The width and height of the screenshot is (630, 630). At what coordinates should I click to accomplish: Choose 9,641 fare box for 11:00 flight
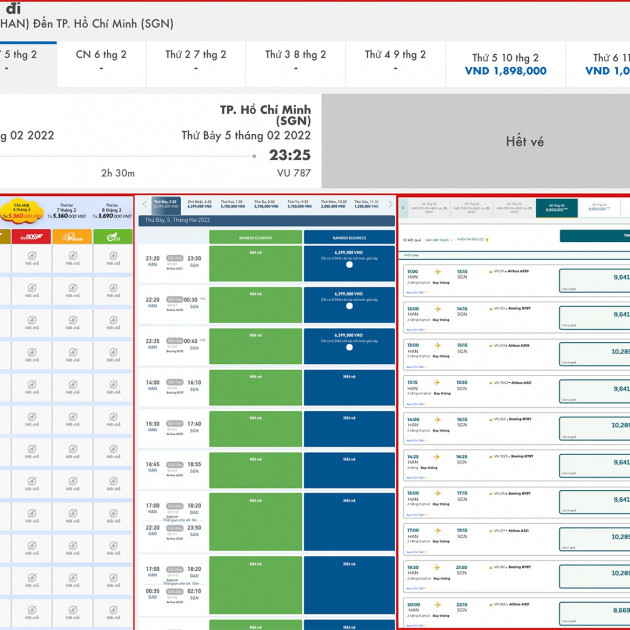point(595,280)
